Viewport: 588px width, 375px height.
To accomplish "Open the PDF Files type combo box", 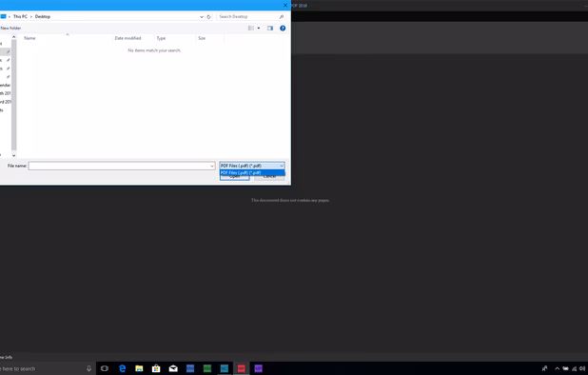I will [x=252, y=166].
